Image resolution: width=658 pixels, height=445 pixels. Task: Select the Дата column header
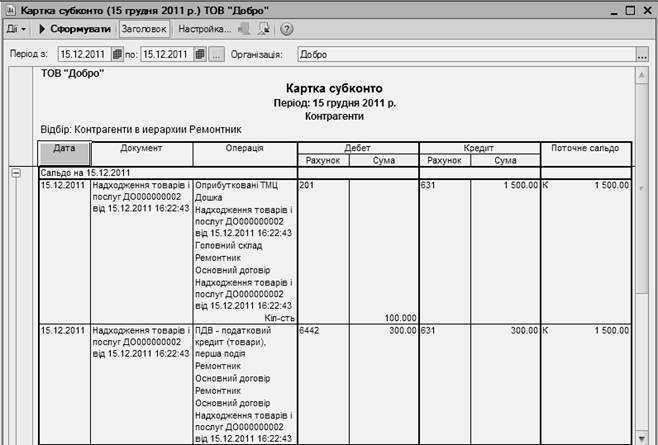(x=64, y=153)
